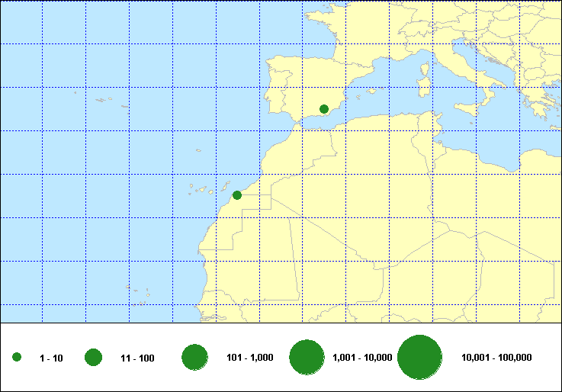Click the green dot in southeastern Spain
Image resolution: width=562 pixels, height=392 pixels.
coord(324,109)
